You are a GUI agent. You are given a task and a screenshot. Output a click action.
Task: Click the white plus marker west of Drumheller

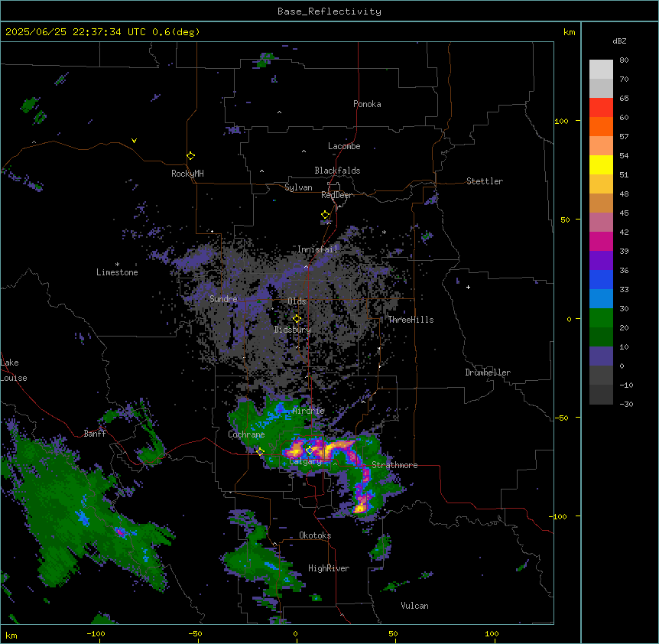[x=468, y=287]
